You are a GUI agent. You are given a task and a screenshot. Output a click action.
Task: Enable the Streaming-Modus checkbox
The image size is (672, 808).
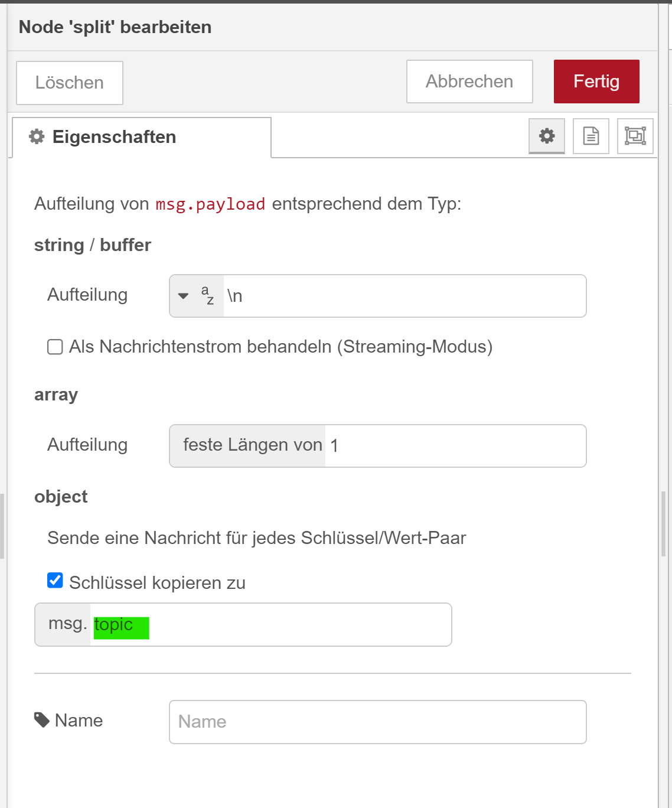pyautogui.click(x=55, y=347)
